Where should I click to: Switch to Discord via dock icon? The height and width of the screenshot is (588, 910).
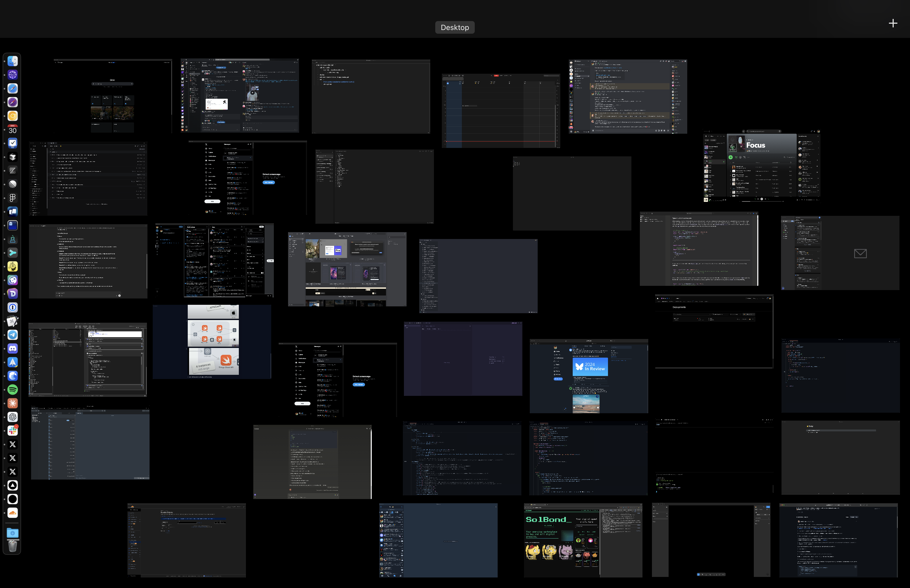[13, 348]
